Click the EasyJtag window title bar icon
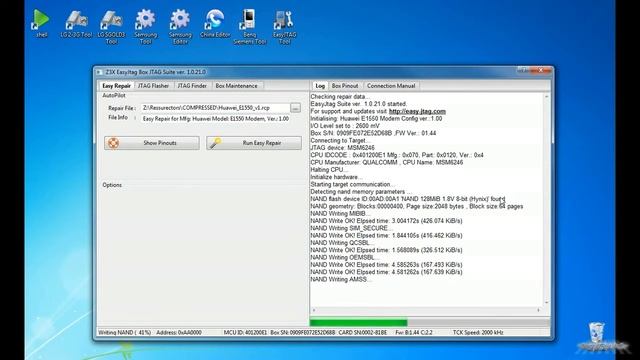Image resolution: width=640 pixels, height=360 pixels. point(99,72)
